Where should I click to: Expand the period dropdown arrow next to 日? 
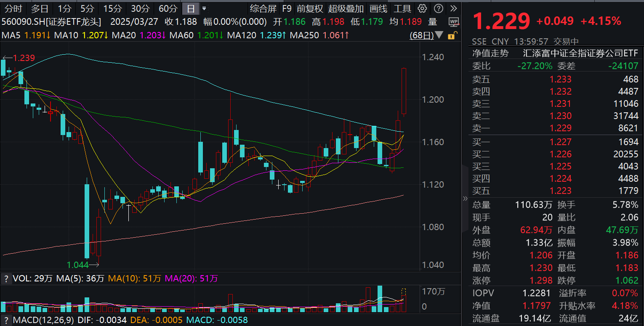(x=204, y=8)
